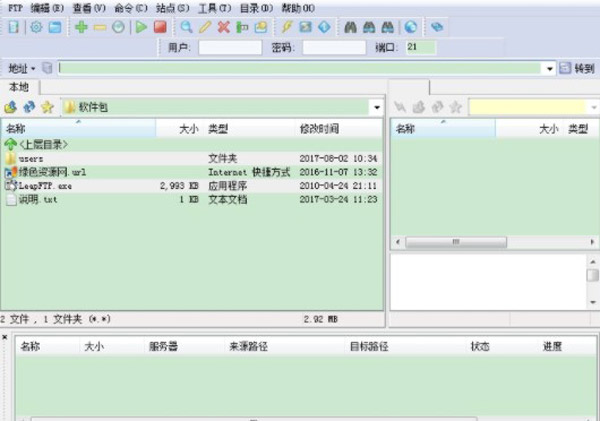
Task: Click the yellow minus remove icon
Action: [99, 27]
